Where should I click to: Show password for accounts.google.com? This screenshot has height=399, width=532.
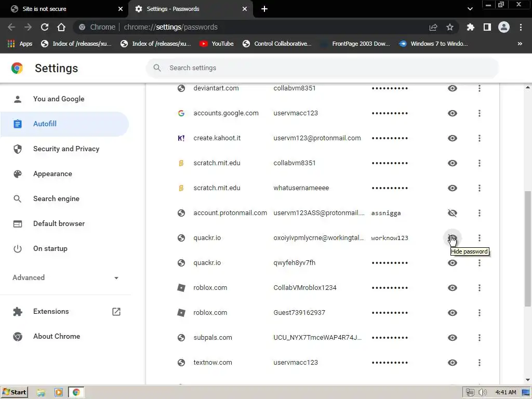[x=453, y=113]
